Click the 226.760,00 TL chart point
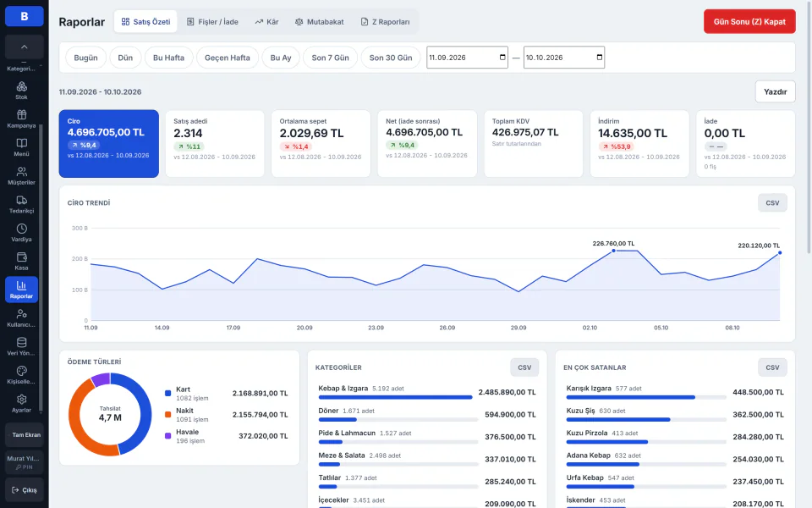The image size is (812, 508). pos(614,251)
